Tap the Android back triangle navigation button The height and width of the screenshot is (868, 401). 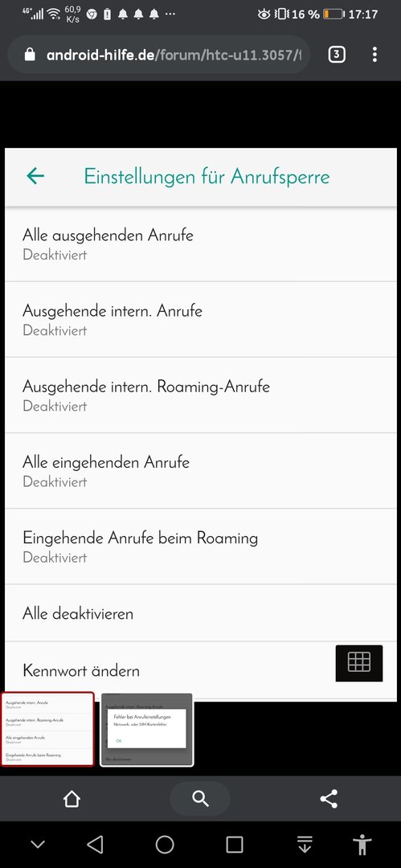point(96,845)
